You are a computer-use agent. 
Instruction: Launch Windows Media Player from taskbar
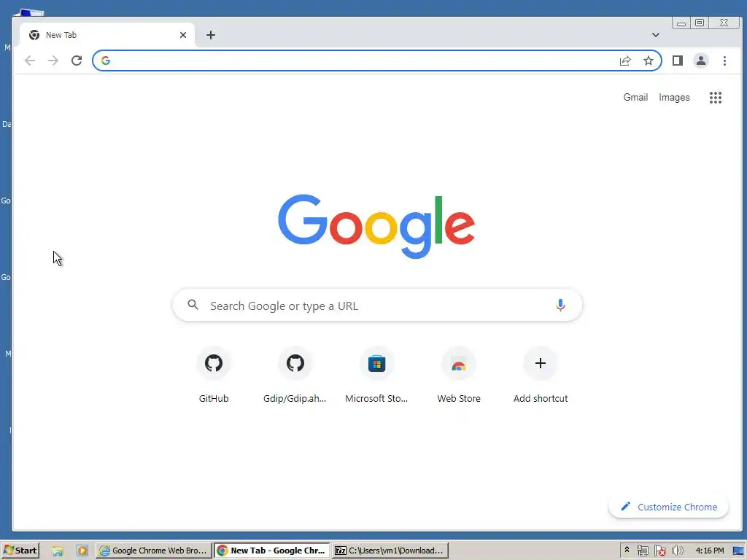(x=82, y=551)
